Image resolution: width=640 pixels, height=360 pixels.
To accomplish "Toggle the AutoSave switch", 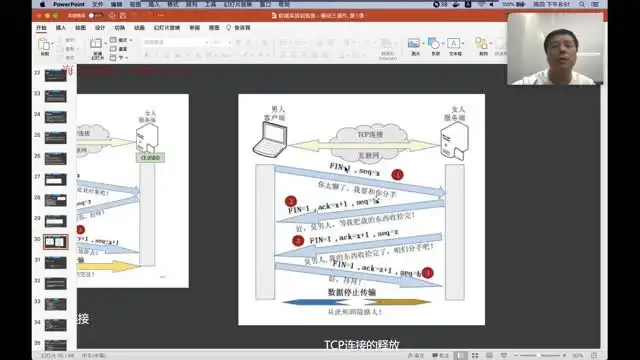I will 95,16.
